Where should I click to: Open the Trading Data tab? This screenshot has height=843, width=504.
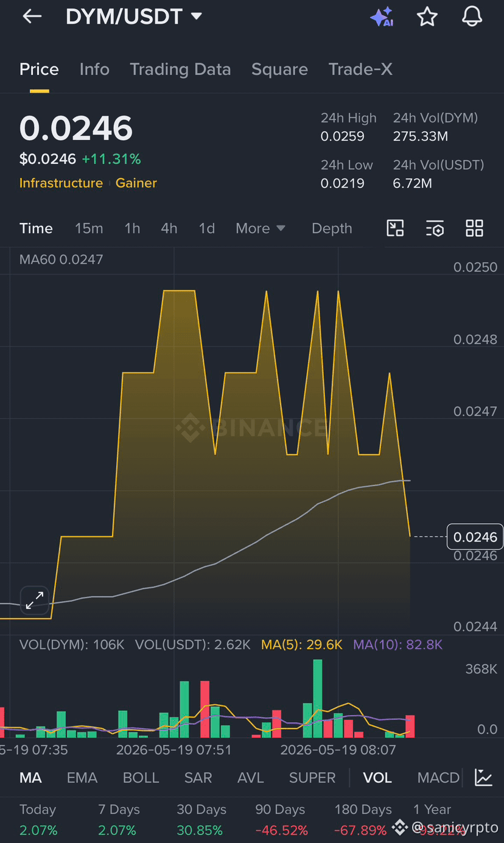(180, 69)
